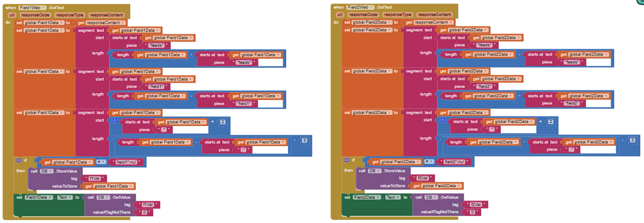Open DB dropdown in GetValue call with f1Val tag
The height and width of the screenshot is (223, 644).
point(103,198)
